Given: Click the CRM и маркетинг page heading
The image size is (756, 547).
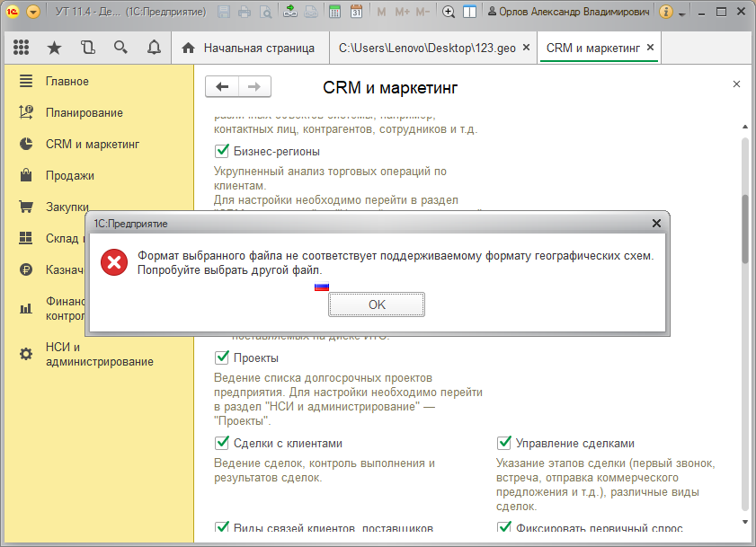Looking at the screenshot, I should 390,87.
